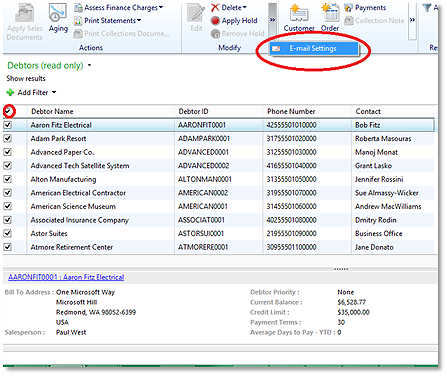Click the Salesperson value Paul West
This screenshot has height=376, width=447.
[71, 332]
